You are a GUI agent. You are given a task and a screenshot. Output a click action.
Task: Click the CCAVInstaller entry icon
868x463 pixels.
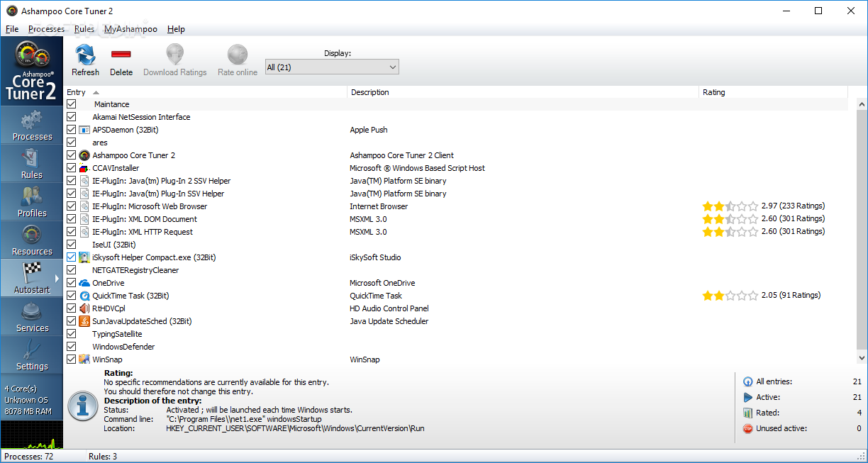84,168
